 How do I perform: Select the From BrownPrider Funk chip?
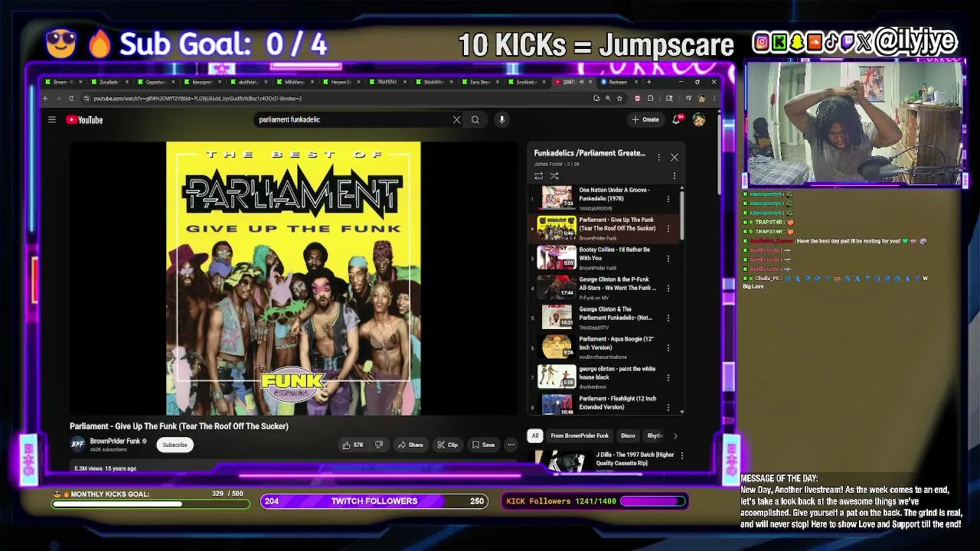[580, 435]
